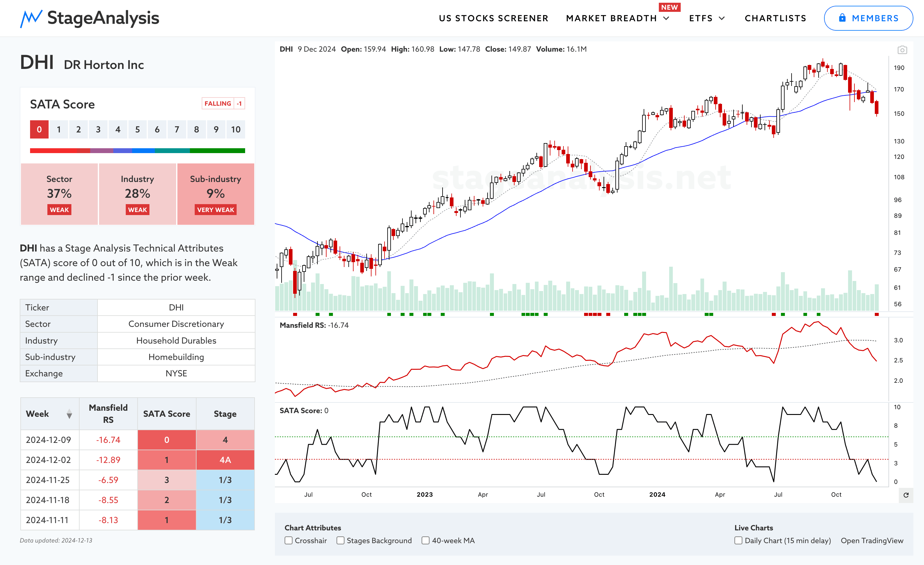Click the SATA Score column header
This screenshot has height=565, width=924.
click(166, 414)
